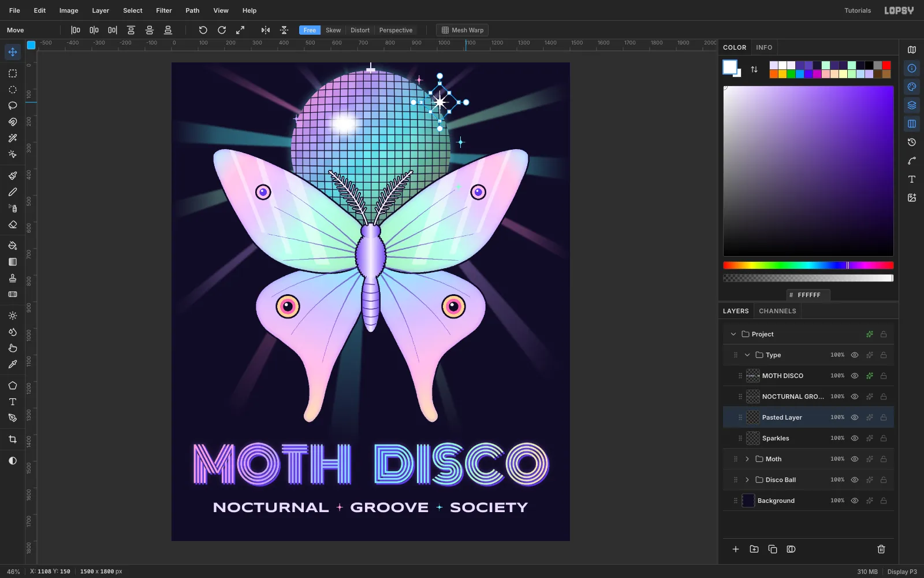Choose the Distort transform mode
The width and height of the screenshot is (924, 578).
[x=360, y=30]
